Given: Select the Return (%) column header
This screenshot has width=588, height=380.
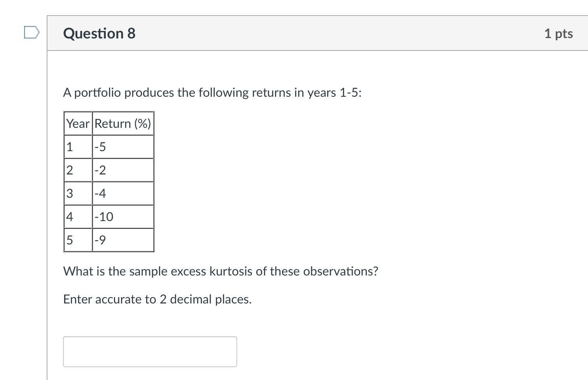Looking at the screenshot, I should tap(122, 123).
